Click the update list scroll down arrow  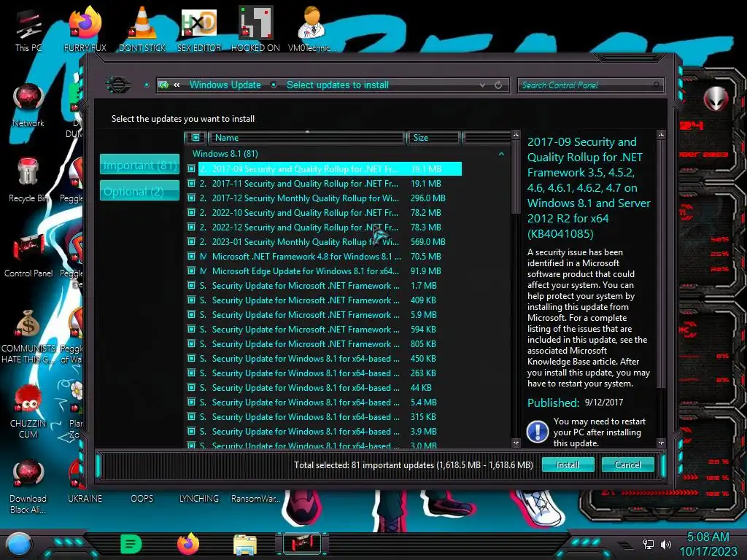point(516,443)
